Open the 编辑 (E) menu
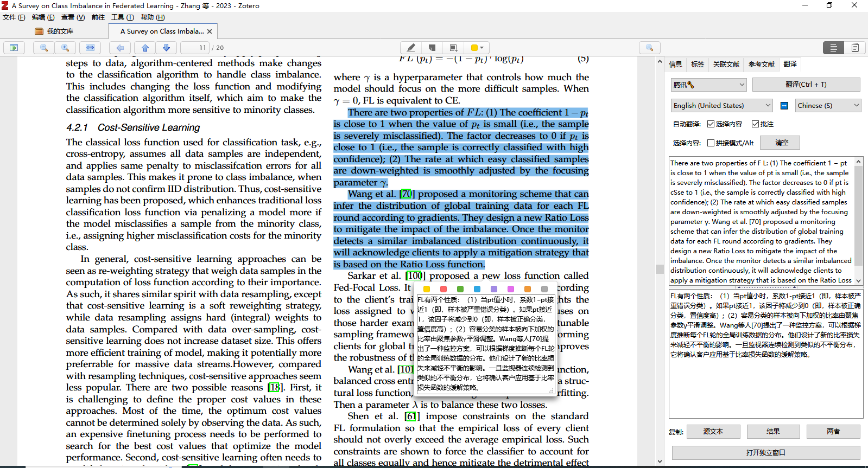The width and height of the screenshot is (868, 468). [43, 17]
